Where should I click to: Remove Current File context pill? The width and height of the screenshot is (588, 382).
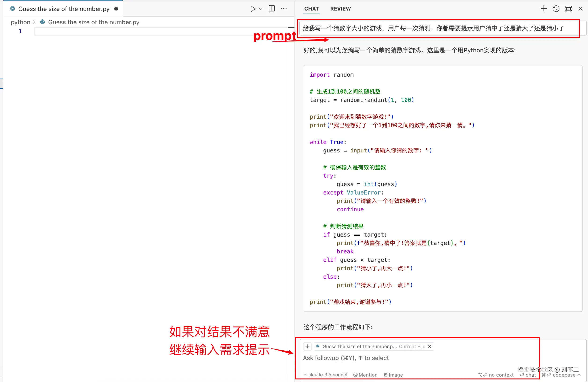[430, 346]
